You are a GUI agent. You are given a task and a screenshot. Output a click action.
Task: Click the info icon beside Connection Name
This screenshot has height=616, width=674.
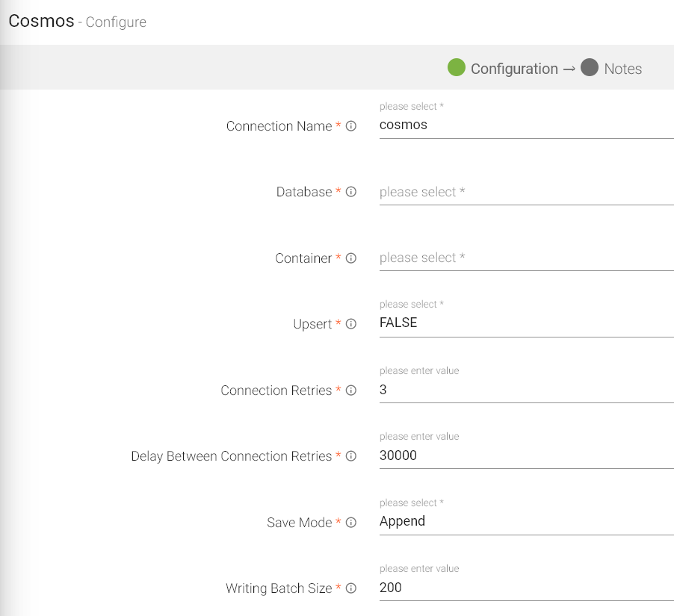coord(351,126)
